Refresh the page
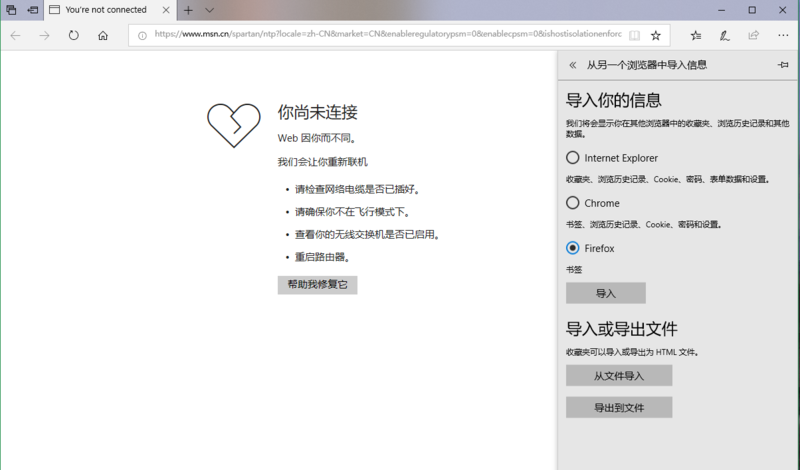The width and height of the screenshot is (800, 470). [73, 35]
